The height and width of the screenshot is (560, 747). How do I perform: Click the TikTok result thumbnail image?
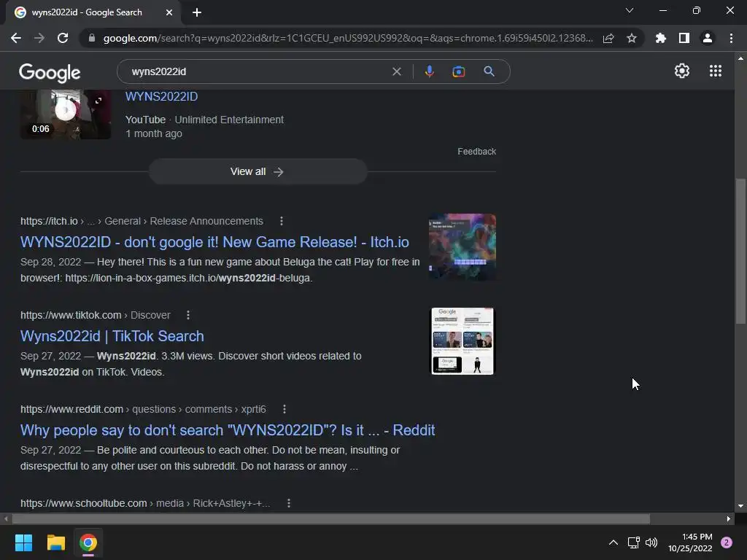pyautogui.click(x=462, y=341)
